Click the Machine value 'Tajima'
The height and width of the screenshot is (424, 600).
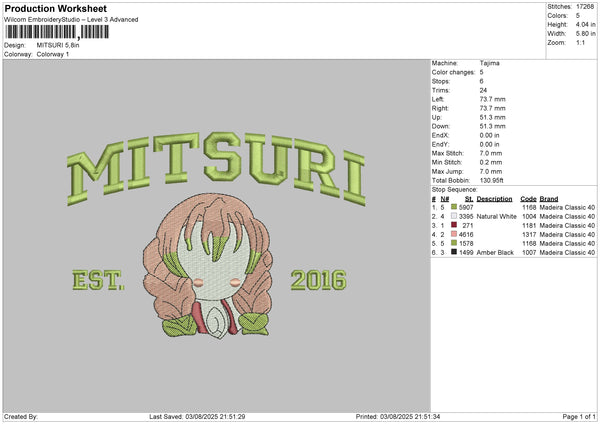(489, 63)
